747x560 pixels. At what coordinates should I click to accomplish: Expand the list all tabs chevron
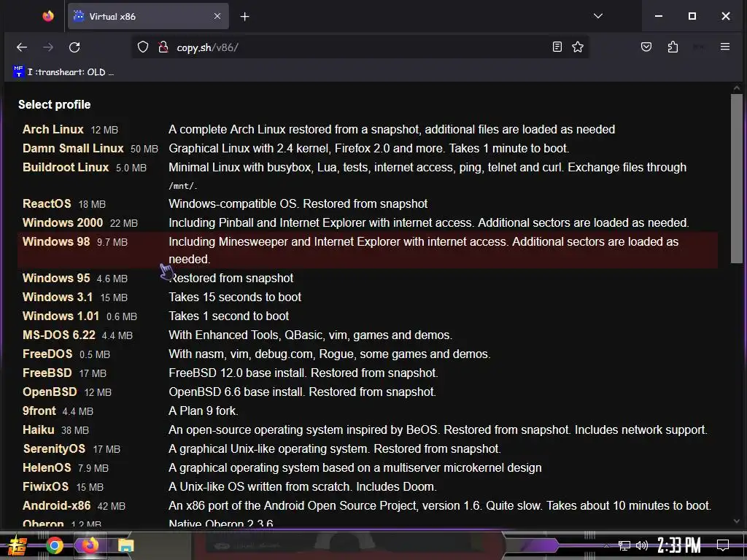598,16
